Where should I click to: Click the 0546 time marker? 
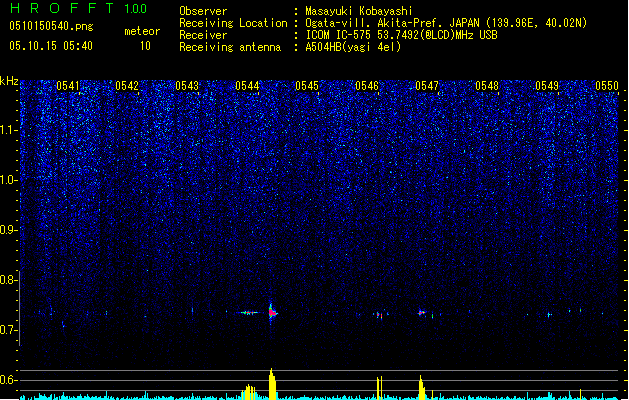pos(367,86)
